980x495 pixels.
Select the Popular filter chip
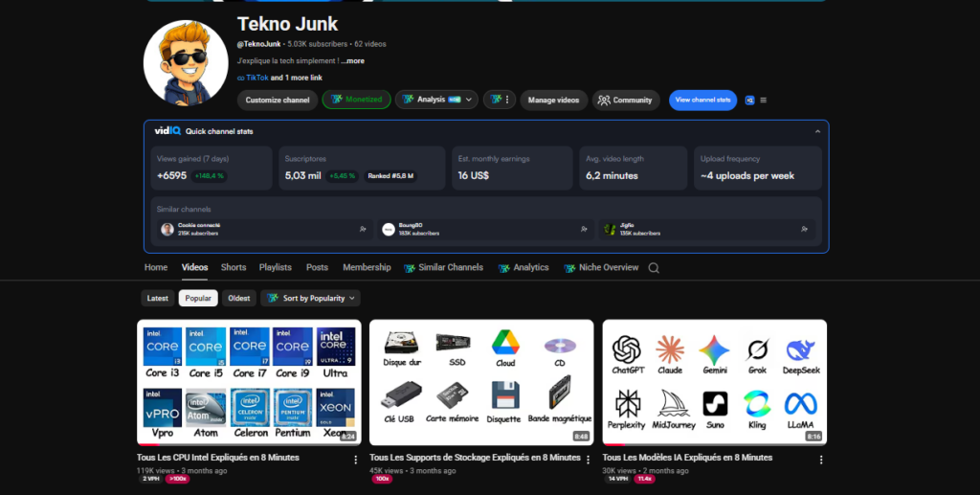click(x=198, y=298)
